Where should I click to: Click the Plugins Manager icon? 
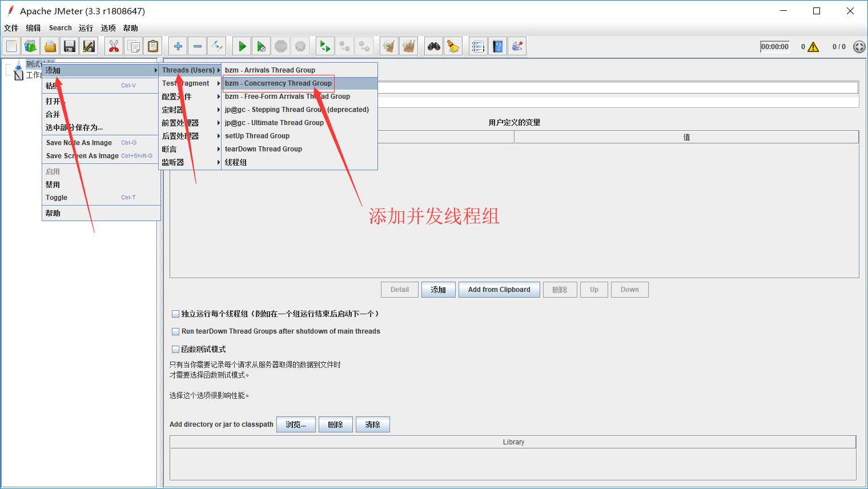pyautogui.click(x=517, y=46)
